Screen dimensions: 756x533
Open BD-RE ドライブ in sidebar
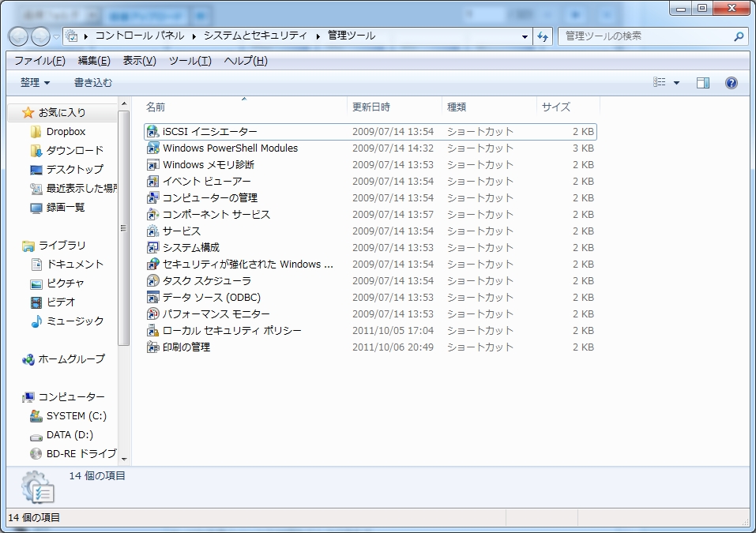(73, 453)
